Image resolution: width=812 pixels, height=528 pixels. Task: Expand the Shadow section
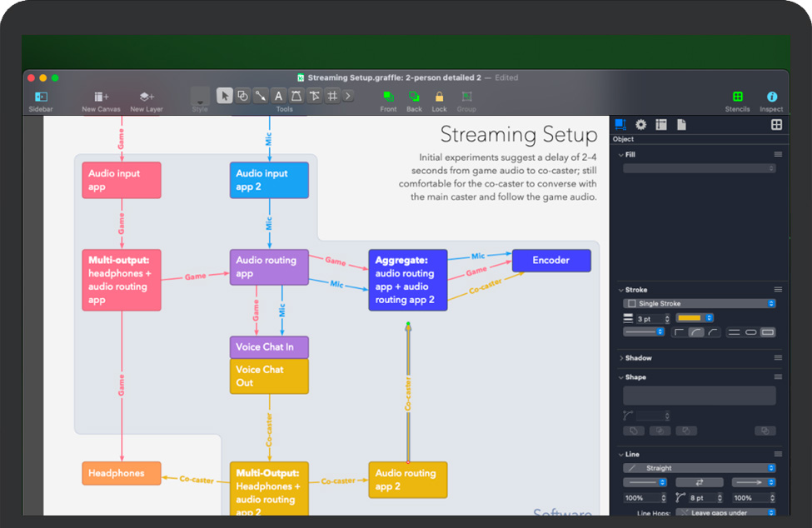point(621,358)
